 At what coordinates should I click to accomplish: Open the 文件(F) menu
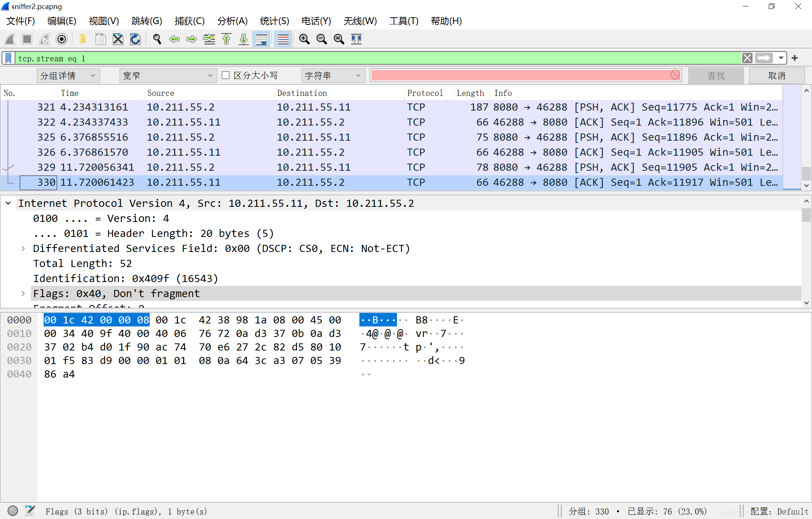tap(21, 21)
